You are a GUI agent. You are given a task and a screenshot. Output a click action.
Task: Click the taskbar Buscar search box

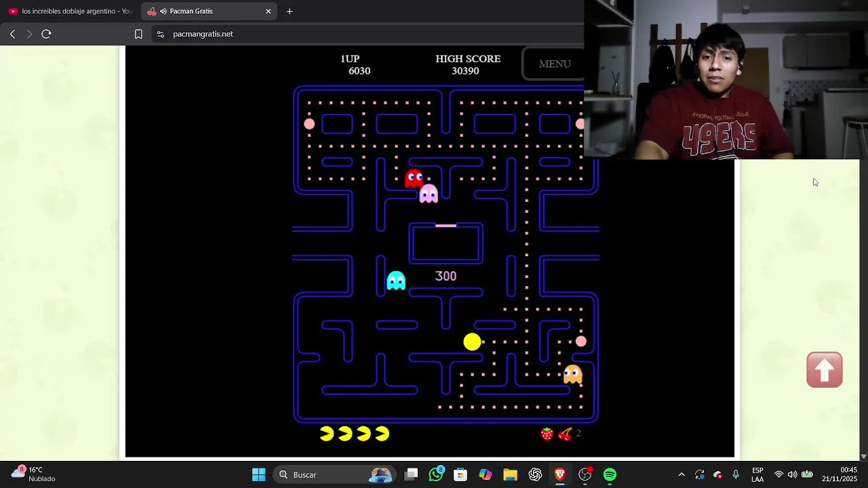336,474
